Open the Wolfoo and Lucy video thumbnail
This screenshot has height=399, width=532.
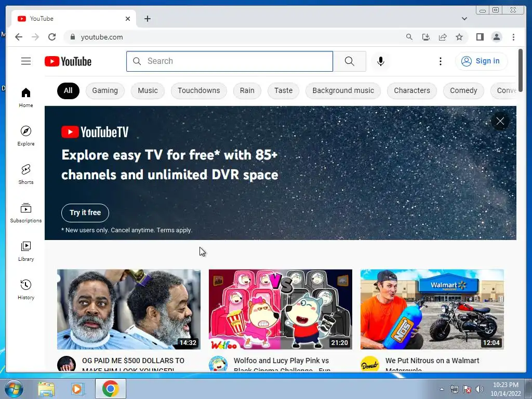280,309
